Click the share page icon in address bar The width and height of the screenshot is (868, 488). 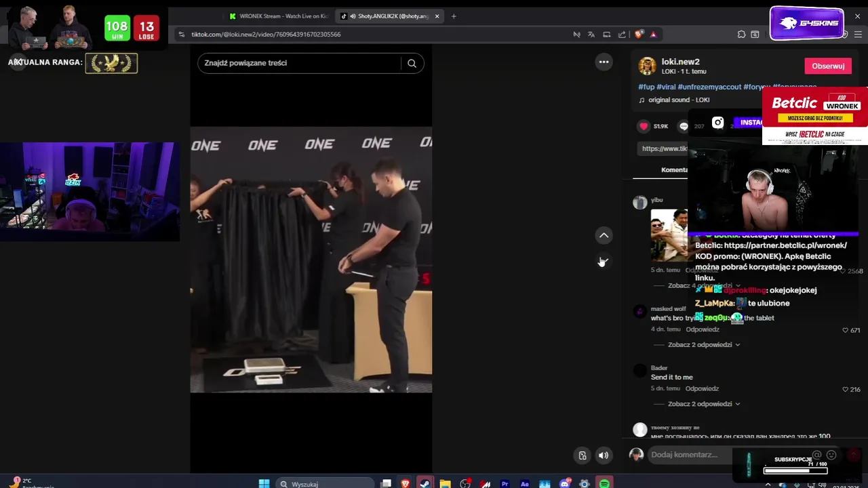click(x=622, y=35)
